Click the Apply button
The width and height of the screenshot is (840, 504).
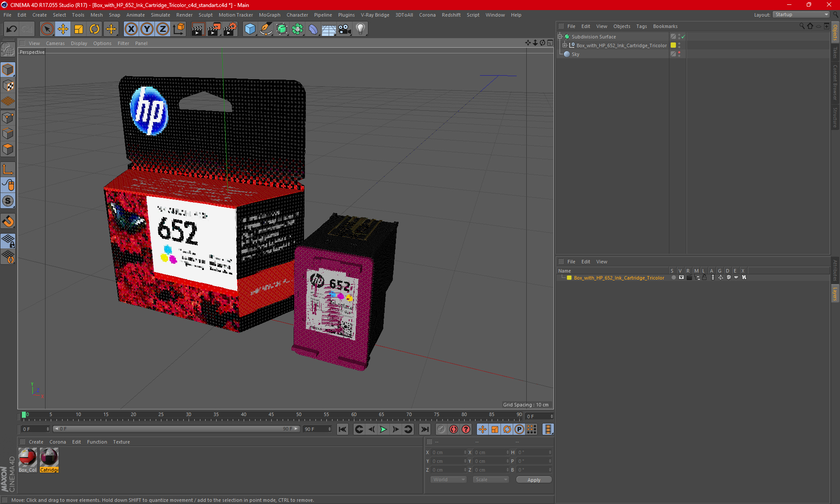click(x=534, y=480)
